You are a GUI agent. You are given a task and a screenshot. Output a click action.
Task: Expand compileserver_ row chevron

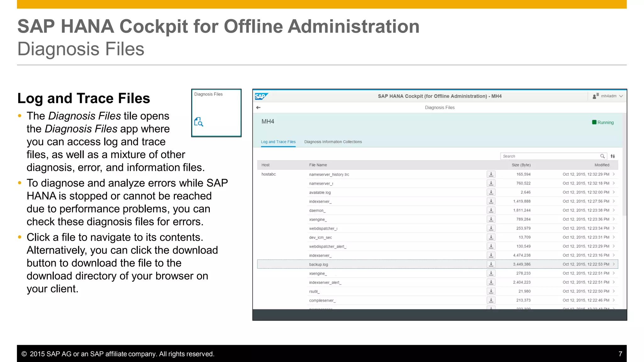coord(614,300)
